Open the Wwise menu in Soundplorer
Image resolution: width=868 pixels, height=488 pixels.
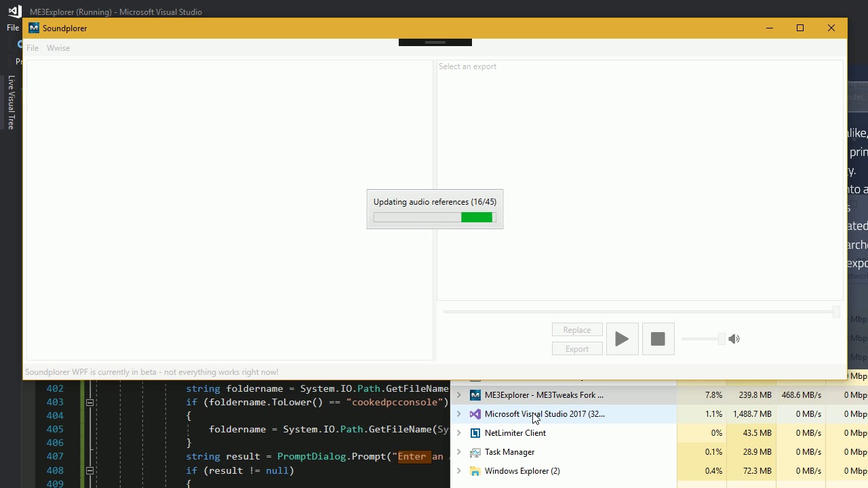point(58,48)
